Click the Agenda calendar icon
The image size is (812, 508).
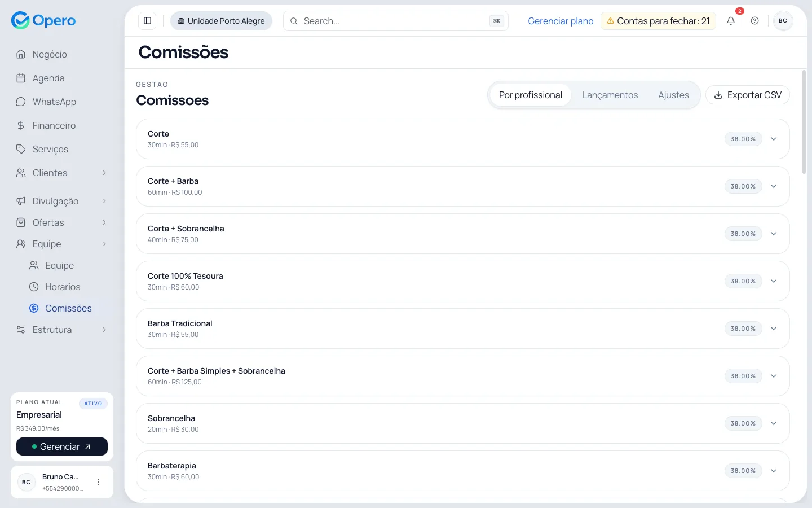point(21,78)
